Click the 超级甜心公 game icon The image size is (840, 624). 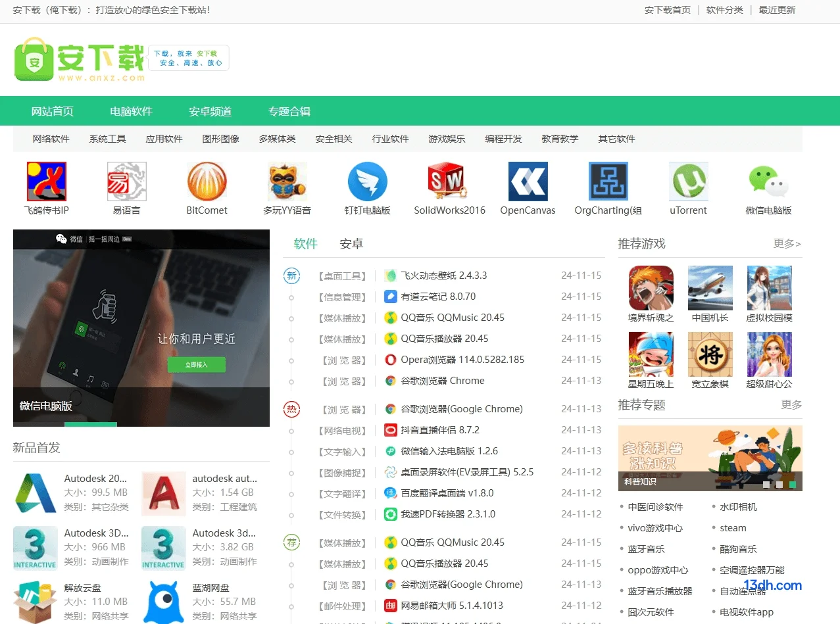(x=769, y=354)
